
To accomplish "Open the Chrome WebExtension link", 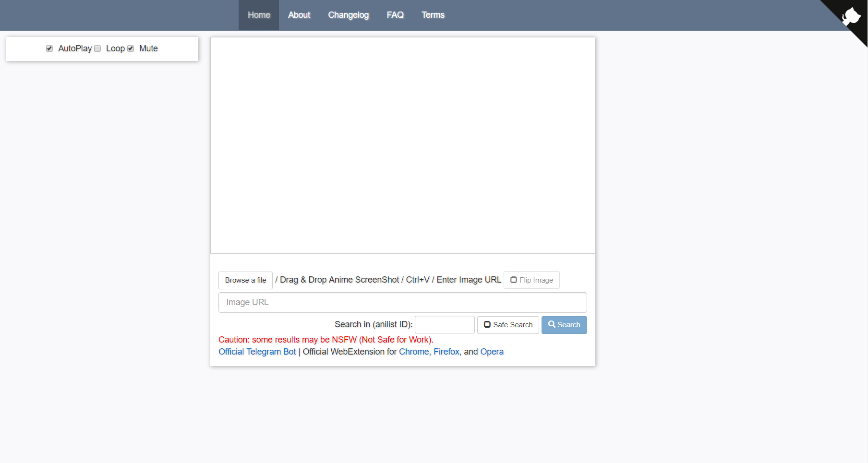I will (413, 352).
